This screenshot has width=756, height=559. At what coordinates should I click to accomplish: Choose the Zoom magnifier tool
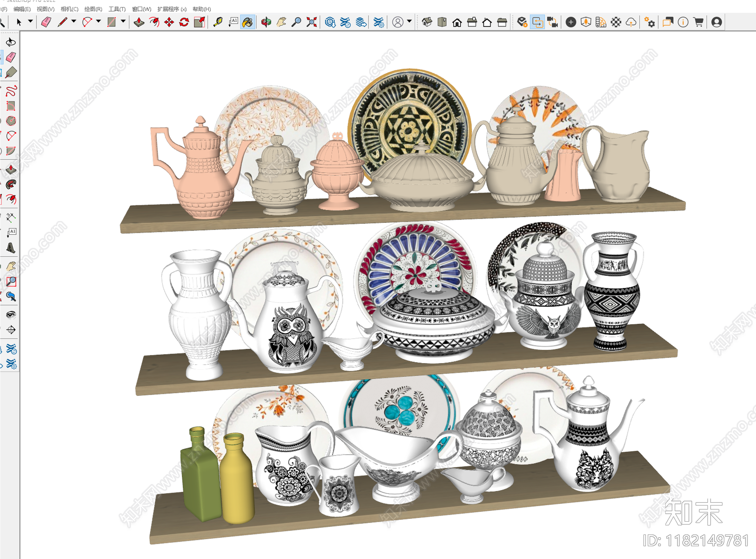[x=296, y=22]
